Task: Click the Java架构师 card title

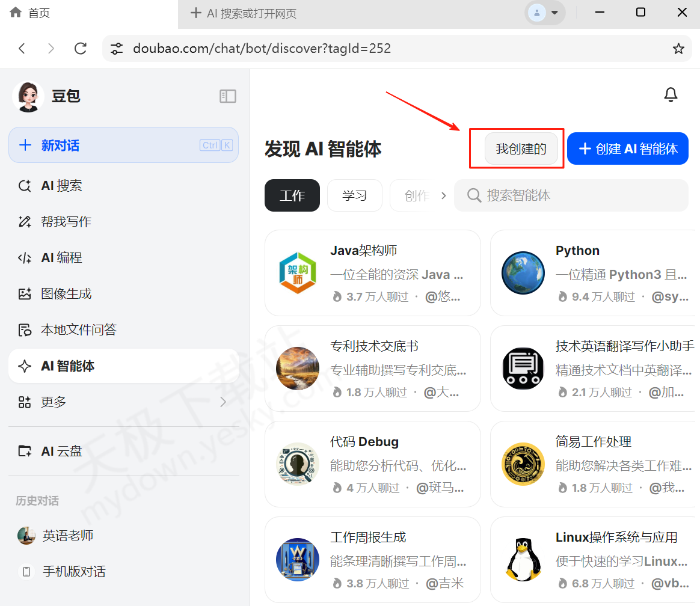Action: 363,250
